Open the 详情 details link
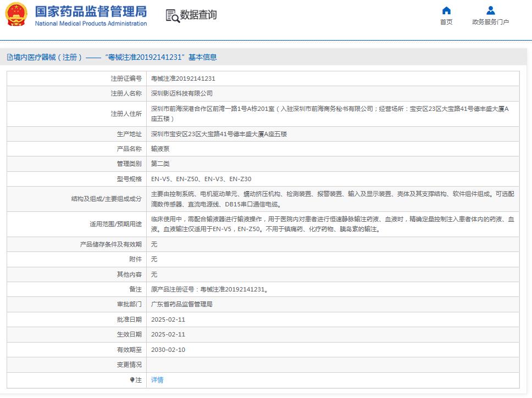This screenshot has height=398, width=532. click(x=157, y=380)
